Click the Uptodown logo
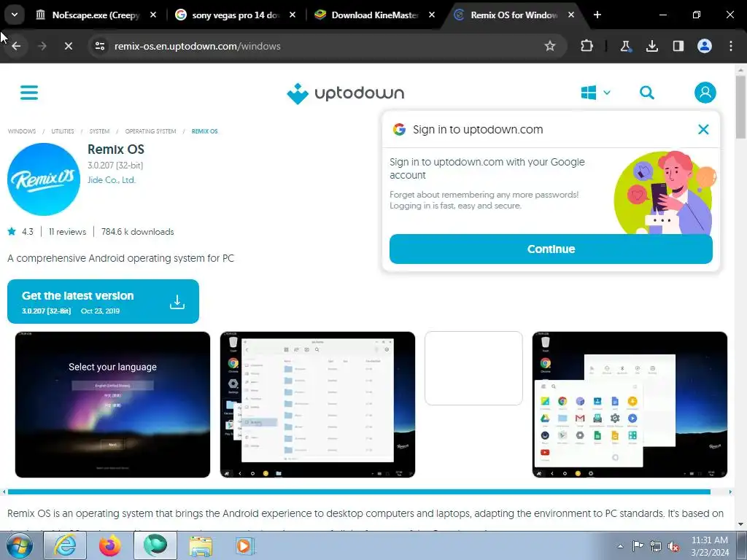Image resolution: width=747 pixels, height=560 pixels. coord(345,93)
